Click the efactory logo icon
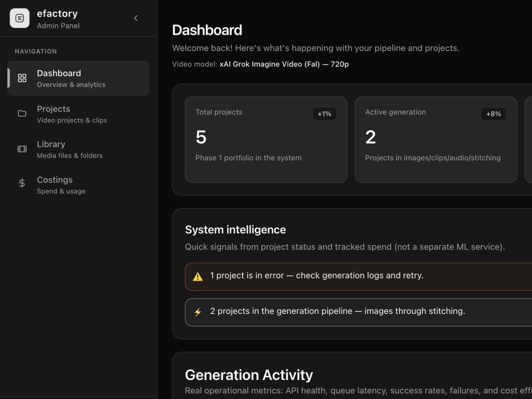Viewport: 532px width, 399px height. click(20, 18)
